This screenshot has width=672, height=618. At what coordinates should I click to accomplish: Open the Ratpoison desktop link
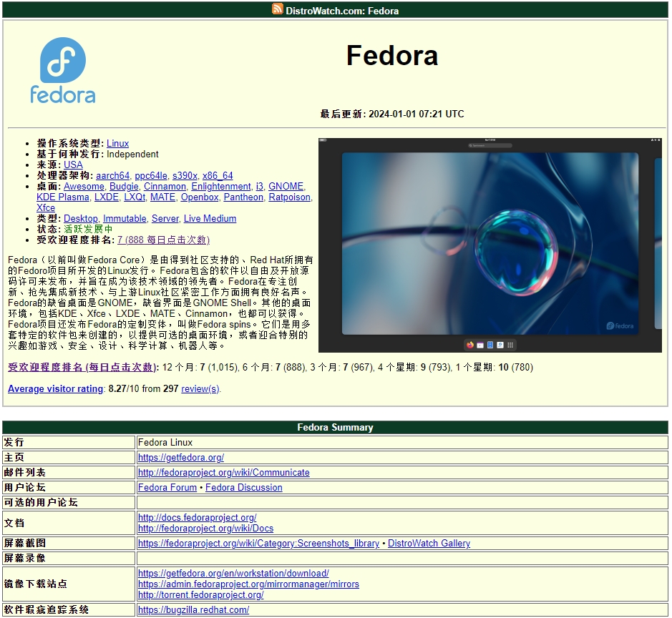tap(289, 197)
